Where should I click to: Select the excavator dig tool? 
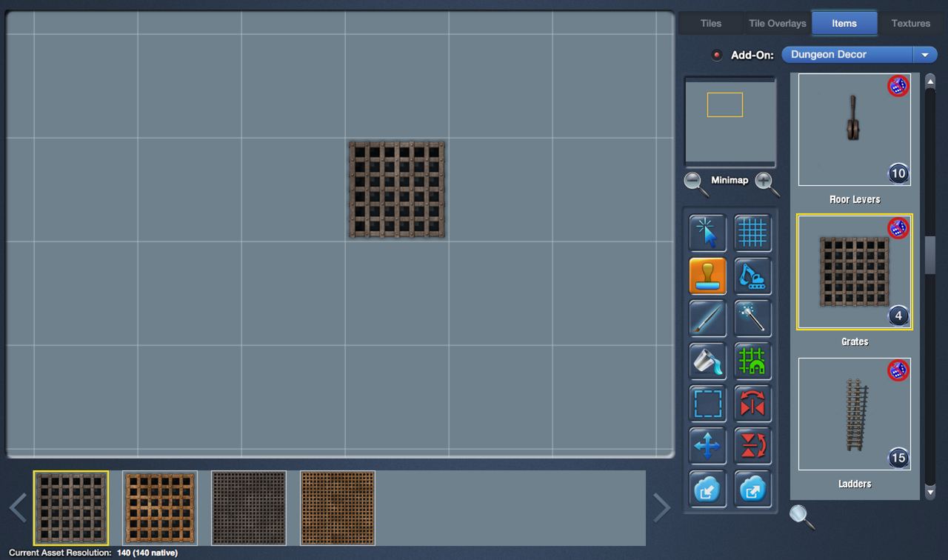click(752, 276)
